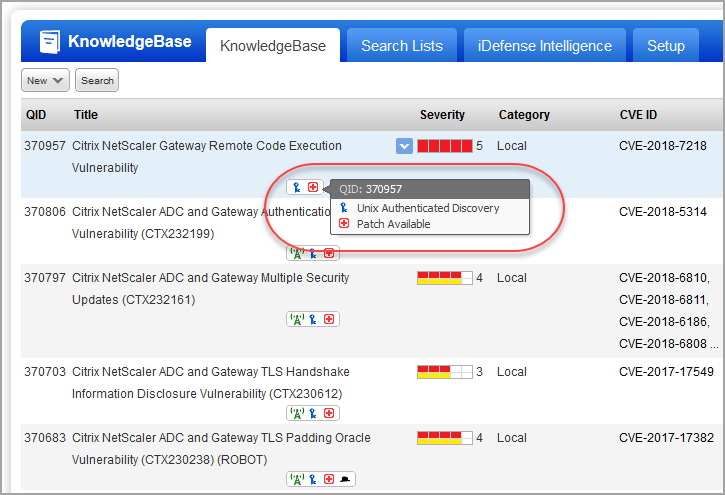Image resolution: width=725 pixels, height=495 pixels.
Task: Click Patch Available icon in tooltip
Action: [344, 223]
